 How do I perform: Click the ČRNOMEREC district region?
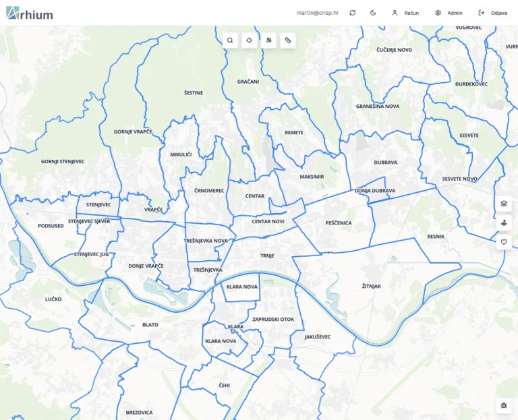(x=209, y=191)
